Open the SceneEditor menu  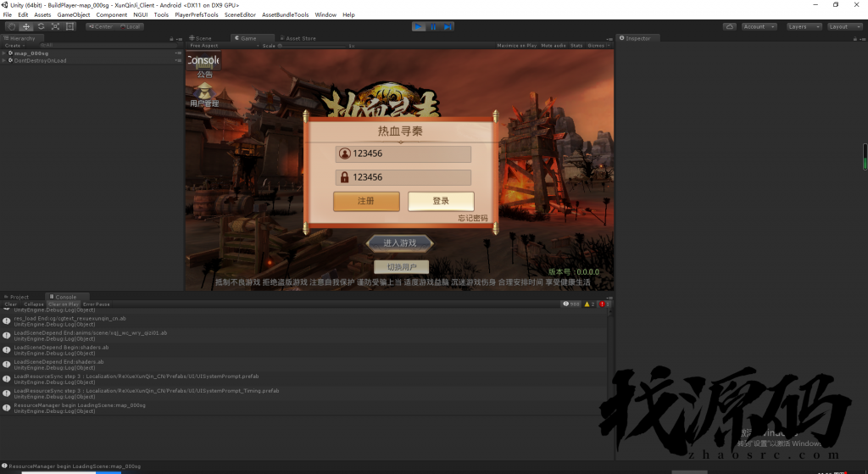240,15
